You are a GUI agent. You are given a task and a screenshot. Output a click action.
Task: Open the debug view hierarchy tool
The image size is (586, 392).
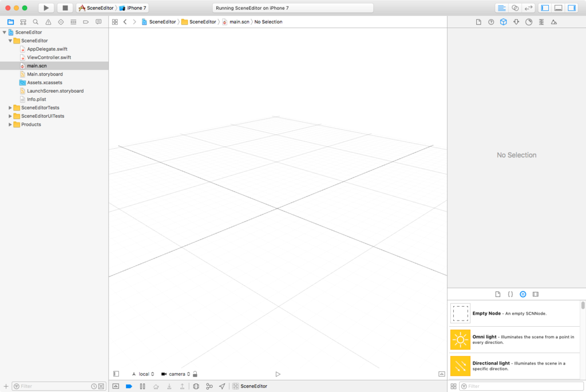click(x=196, y=386)
